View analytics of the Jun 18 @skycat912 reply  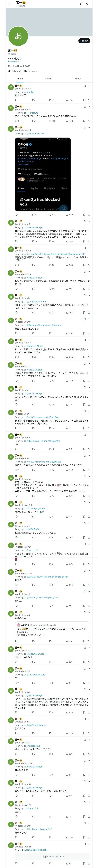[69, 121]
